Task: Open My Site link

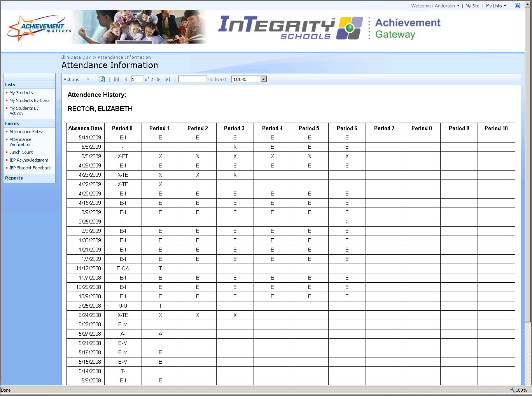Action: pos(472,6)
